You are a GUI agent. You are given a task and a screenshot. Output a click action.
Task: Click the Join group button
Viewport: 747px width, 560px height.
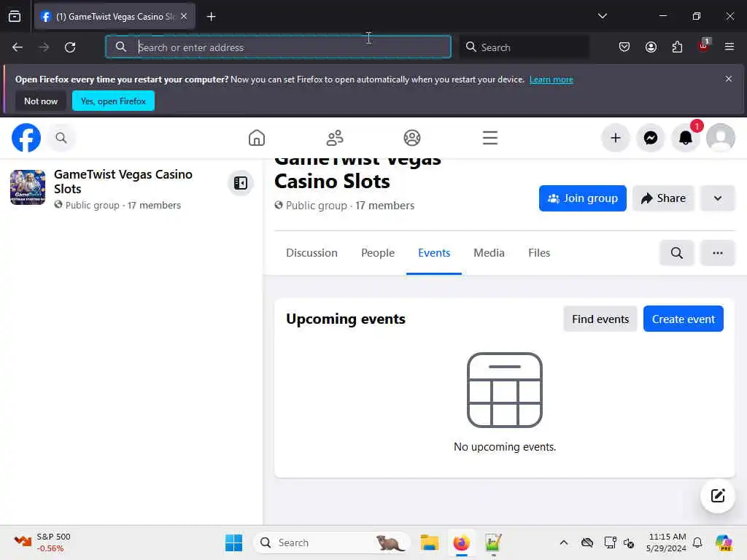(x=583, y=198)
